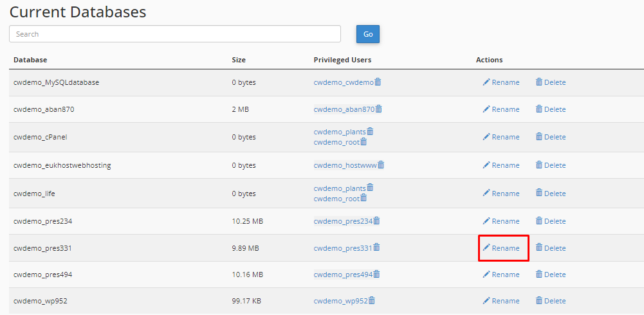Select database name cwdemo_MySQLdatabase
644x315 pixels.
pyautogui.click(x=56, y=82)
